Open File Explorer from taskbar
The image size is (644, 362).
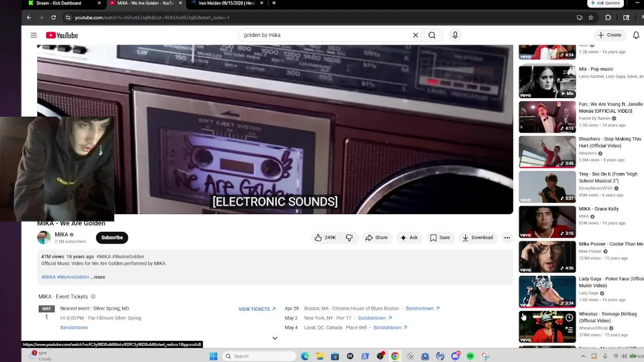tap(320, 356)
